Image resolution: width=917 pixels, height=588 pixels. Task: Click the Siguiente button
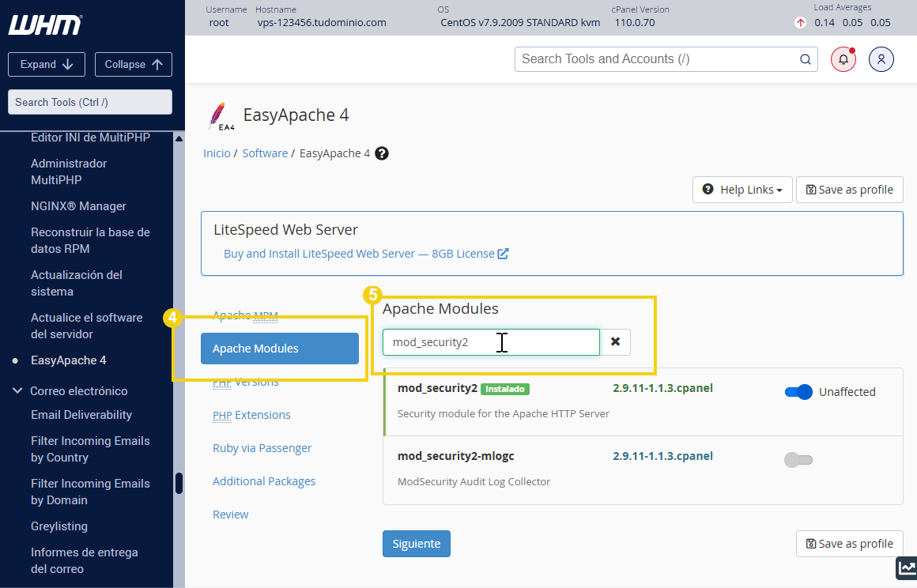pos(417,544)
